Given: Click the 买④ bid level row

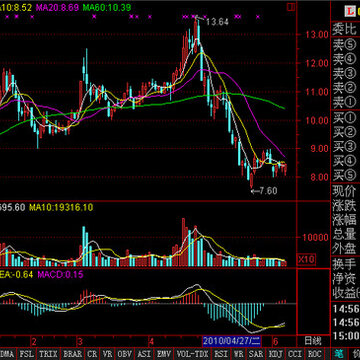Looking at the screenshot, I should (x=345, y=161).
